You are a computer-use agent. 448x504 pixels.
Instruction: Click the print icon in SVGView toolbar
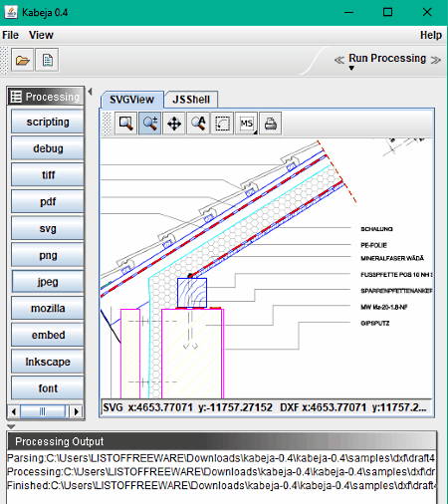click(271, 124)
